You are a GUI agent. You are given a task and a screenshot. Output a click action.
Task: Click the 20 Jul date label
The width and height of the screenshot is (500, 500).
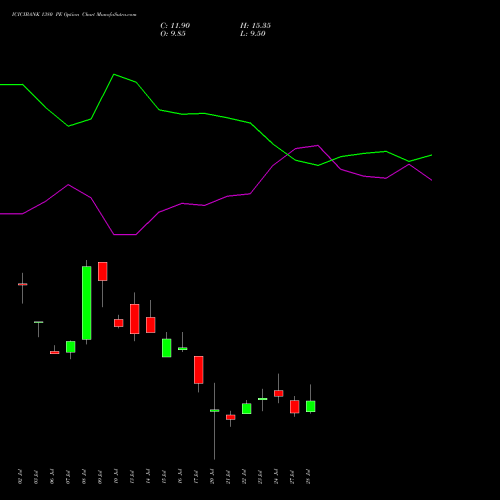[212, 477]
